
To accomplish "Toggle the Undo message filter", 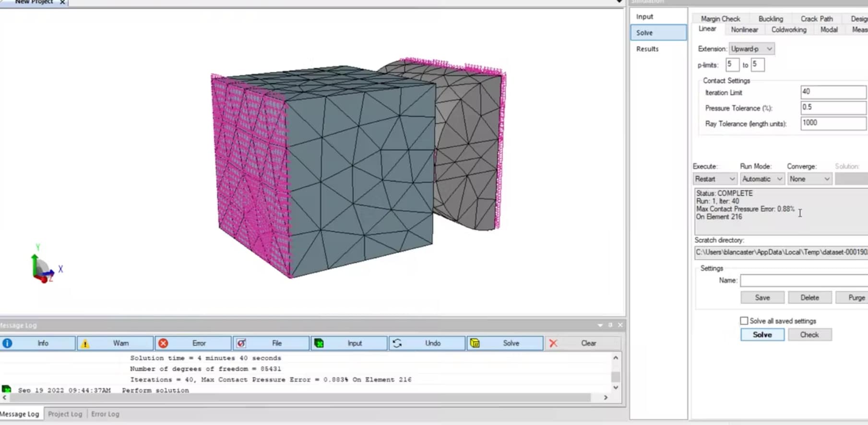I will pos(427,343).
